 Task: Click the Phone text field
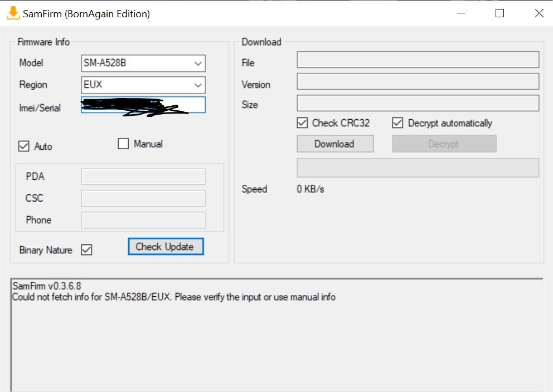pyautogui.click(x=143, y=220)
